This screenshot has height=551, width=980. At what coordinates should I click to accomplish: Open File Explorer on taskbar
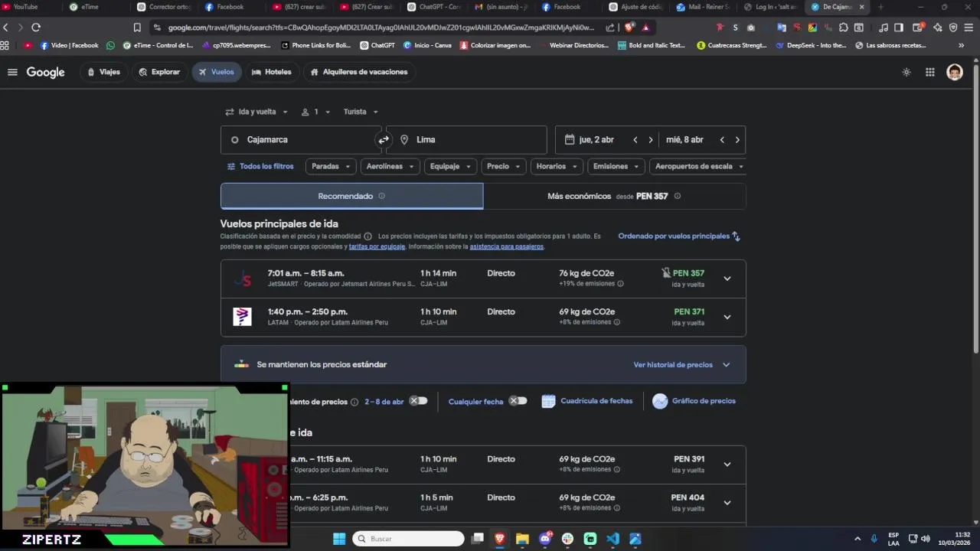click(522, 539)
